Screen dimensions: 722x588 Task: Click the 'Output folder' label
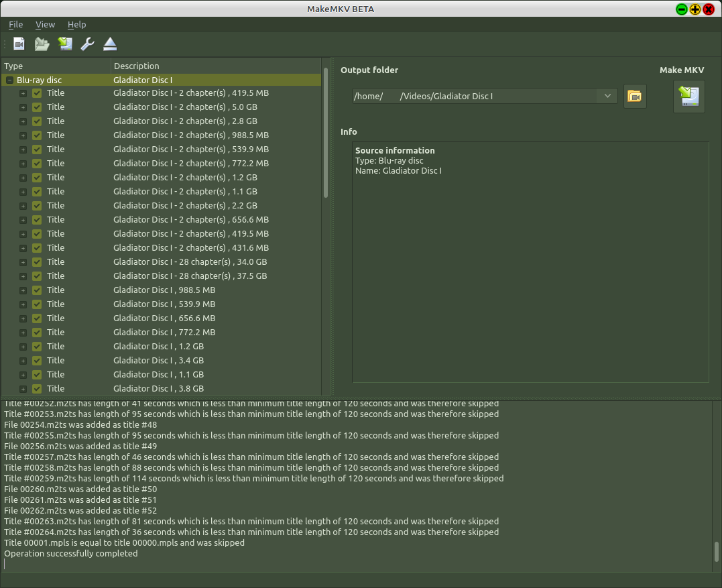coord(369,70)
